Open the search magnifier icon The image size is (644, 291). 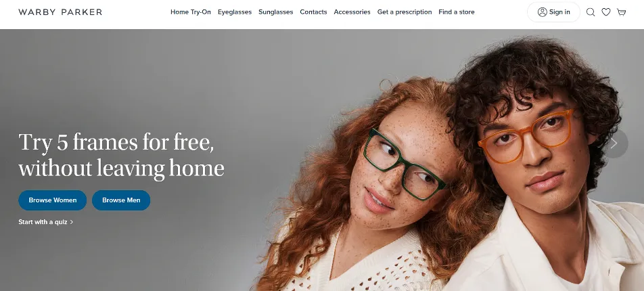pyautogui.click(x=590, y=12)
